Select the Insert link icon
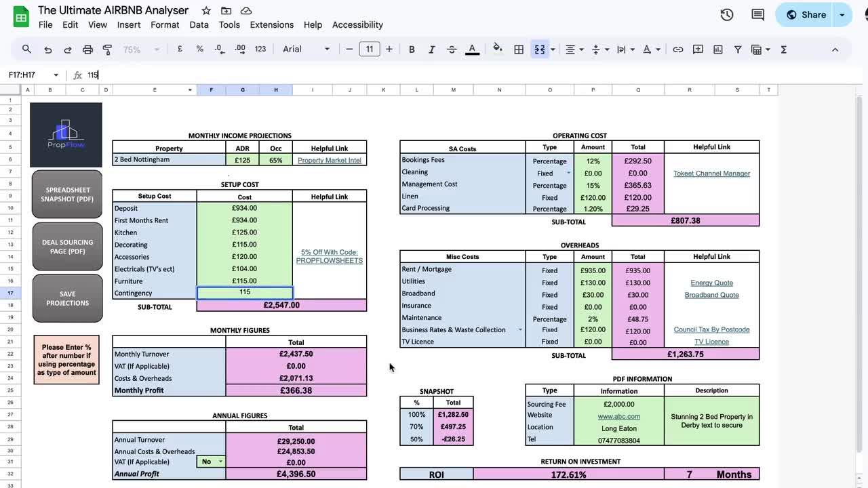This screenshot has width=868, height=488. (677, 49)
